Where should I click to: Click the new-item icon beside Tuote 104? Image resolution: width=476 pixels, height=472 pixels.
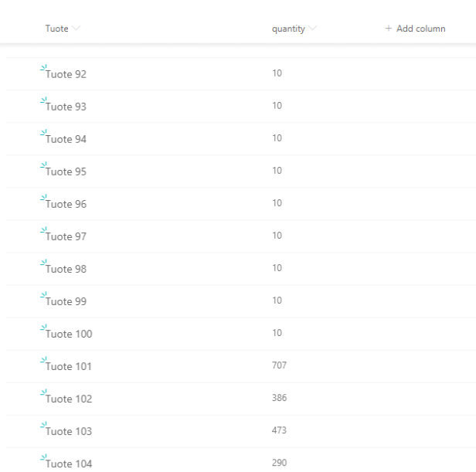click(43, 459)
